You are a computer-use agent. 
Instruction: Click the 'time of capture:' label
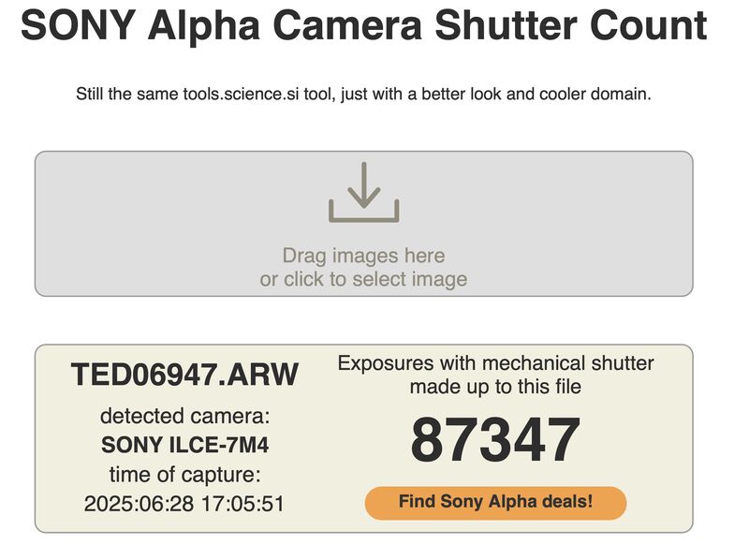click(x=184, y=475)
